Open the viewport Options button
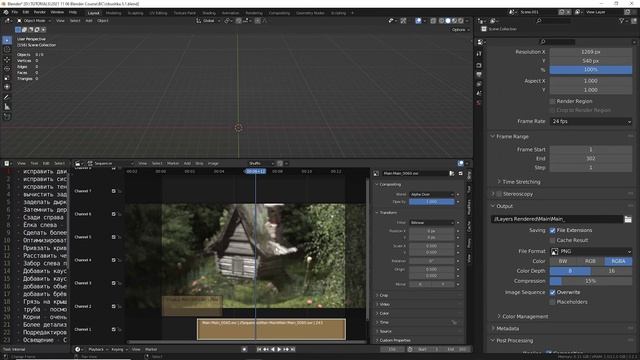Viewport: 640px width, 360px height. coord(460,30)
